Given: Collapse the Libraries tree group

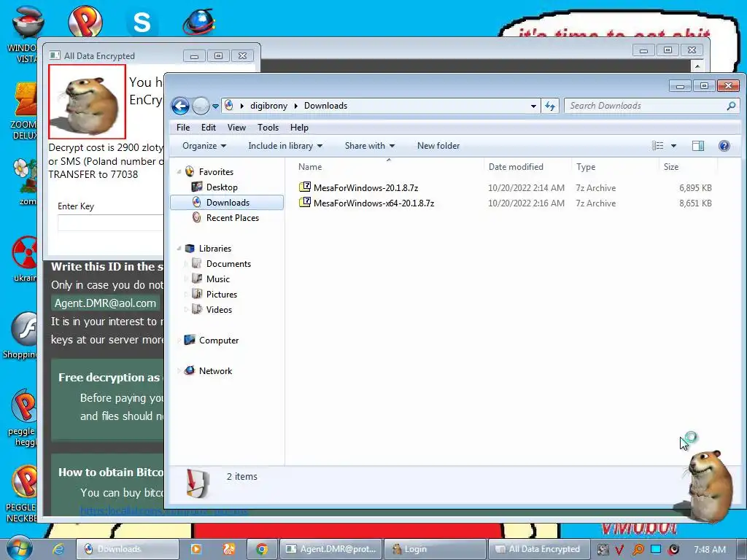Looking at the screenshot, I should pyautogui.click(x=179, y=249).
